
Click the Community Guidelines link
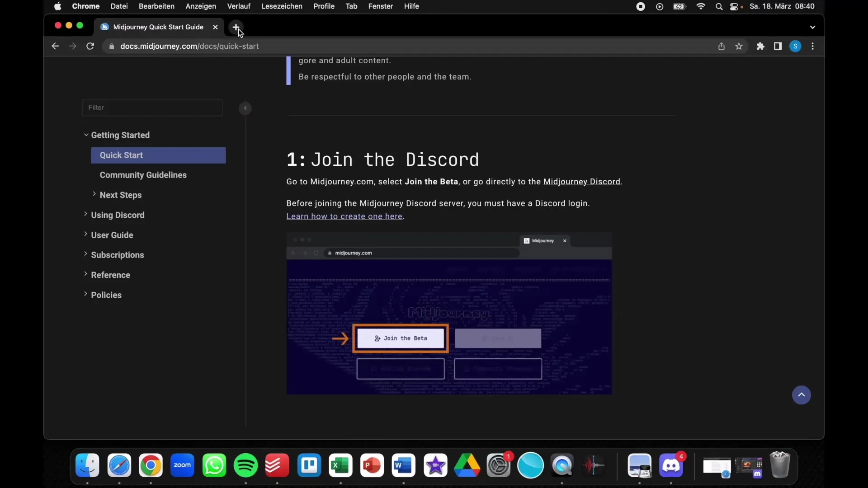[x=143, y=174]
